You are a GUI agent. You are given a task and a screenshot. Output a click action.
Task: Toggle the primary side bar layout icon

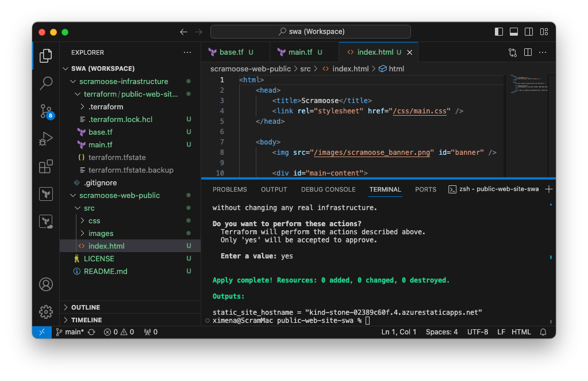(499, 32)
